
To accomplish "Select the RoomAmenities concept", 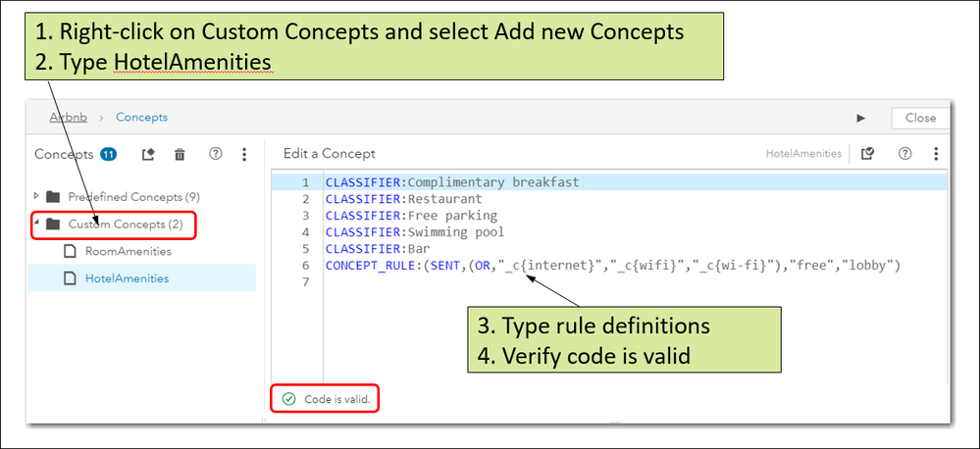I will (129, 251).
